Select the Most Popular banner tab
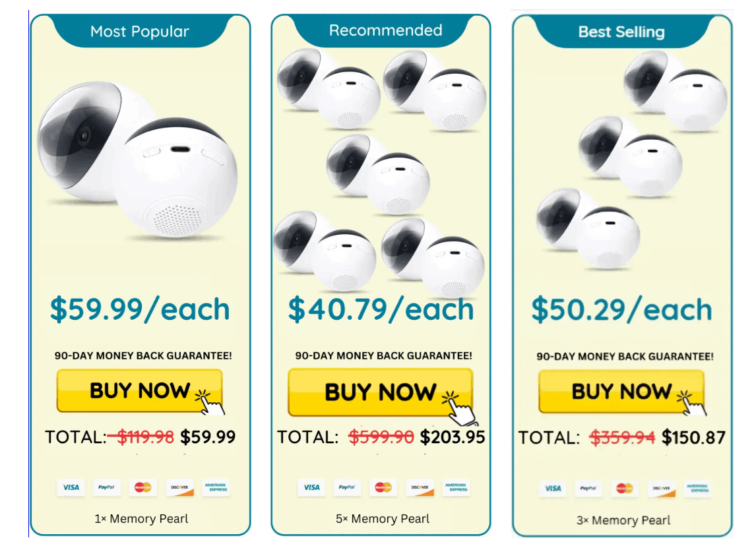The height and width of the screenshot is (548, 756). click(140, 31)
